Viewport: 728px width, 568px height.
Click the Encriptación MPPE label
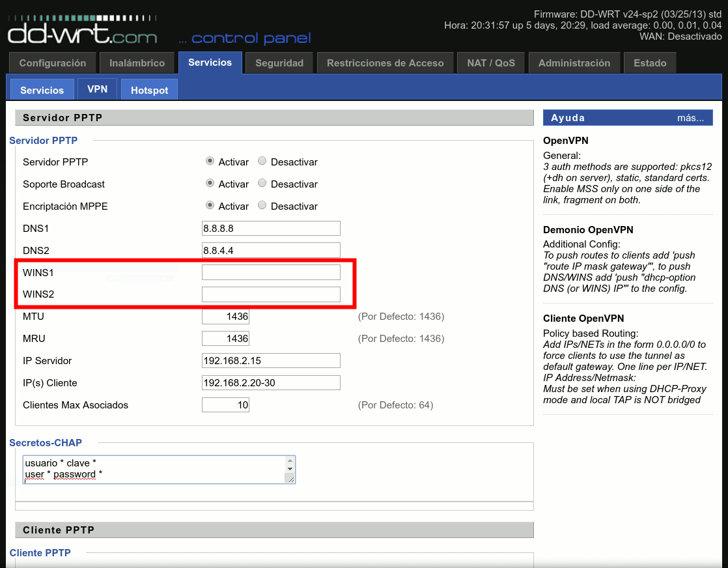tap(66, 206)
